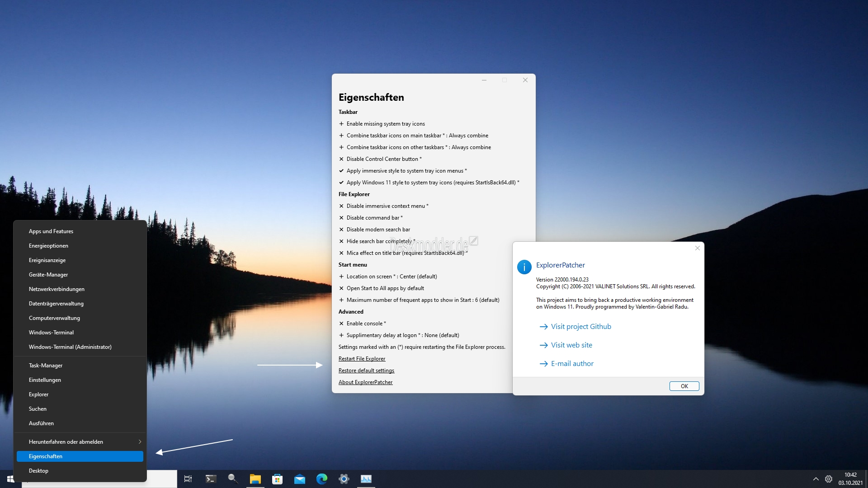Open File Explorer from the taskbar

[x=255, y=479]
